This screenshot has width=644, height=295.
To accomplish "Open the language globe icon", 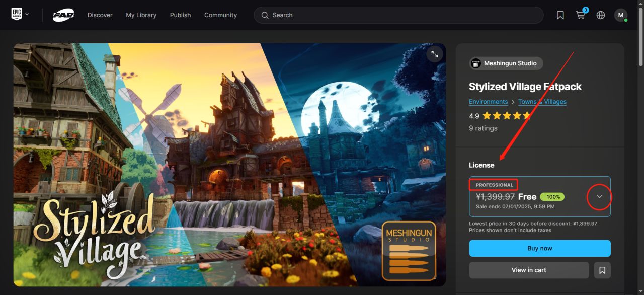I will point(600,15).
